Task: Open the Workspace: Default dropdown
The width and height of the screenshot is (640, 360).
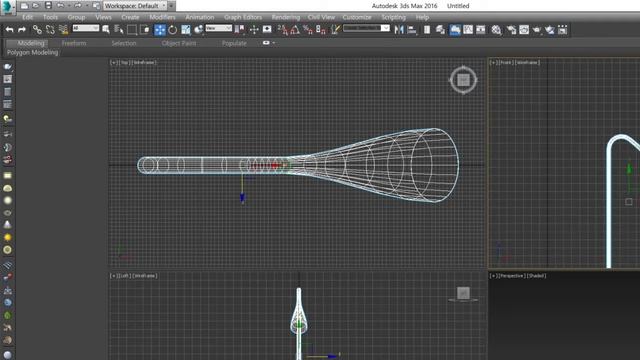Action: point(135,6)
